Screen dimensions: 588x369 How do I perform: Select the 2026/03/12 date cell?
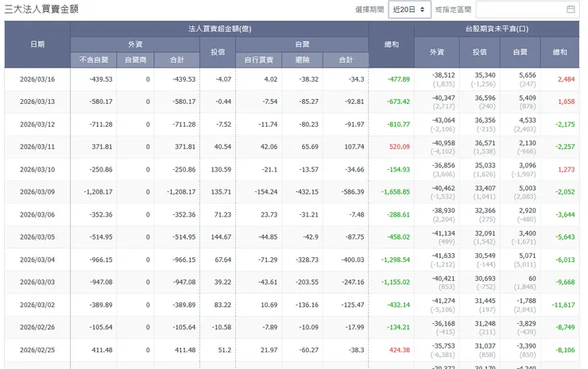[x=37, y=125]
